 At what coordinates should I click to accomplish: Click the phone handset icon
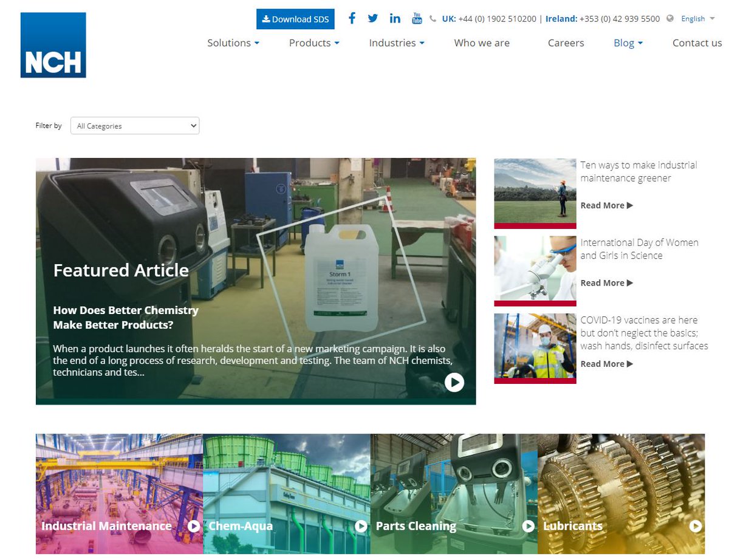[x=433, y=19]
